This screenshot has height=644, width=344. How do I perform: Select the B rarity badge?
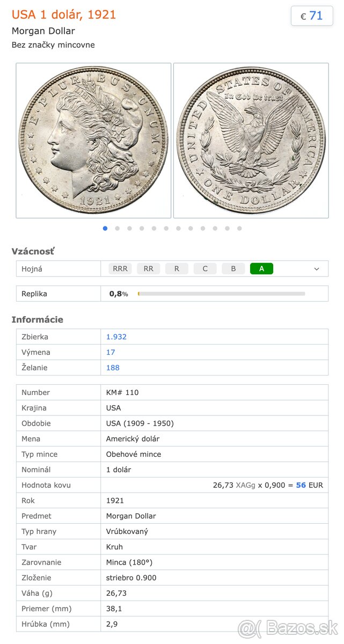[233, 269]
